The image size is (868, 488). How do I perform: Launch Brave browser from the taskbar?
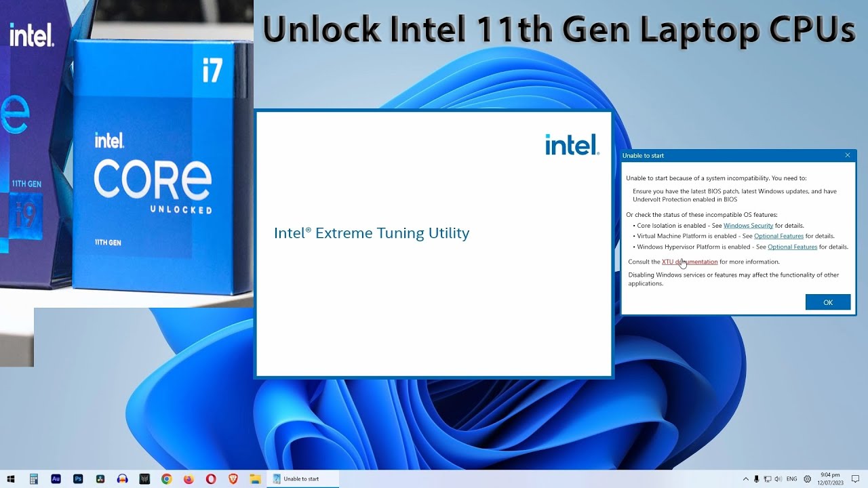pyautogui.click(x=233, y=479)
